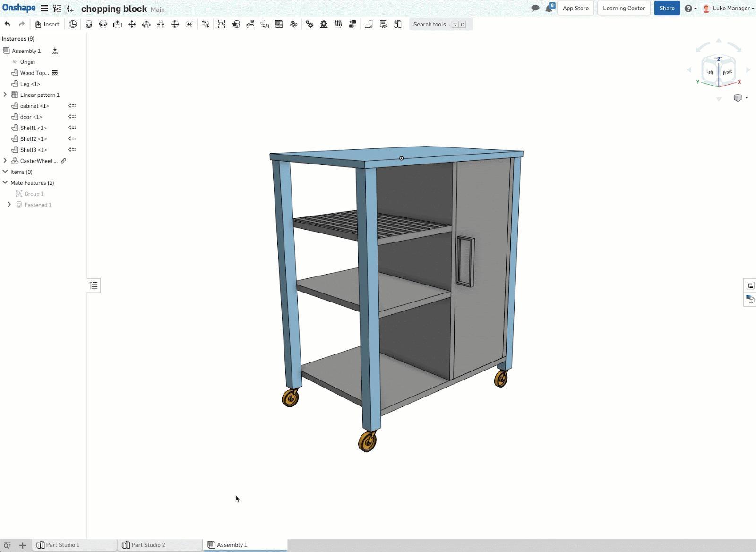The image size is (756, 552).
Task: Open the comments panel
Action: click(535, 8)
